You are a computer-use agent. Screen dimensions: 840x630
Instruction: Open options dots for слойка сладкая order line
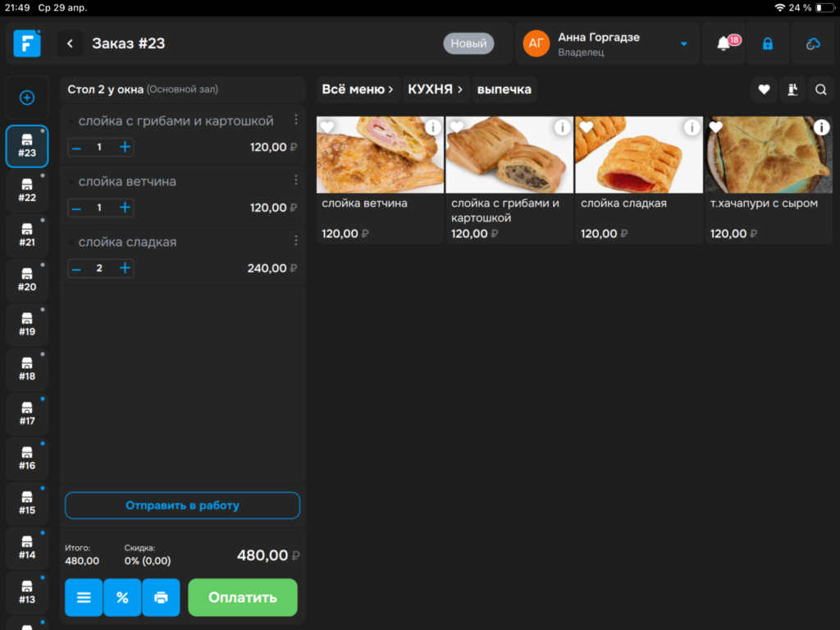pyautogui.click(x=295, y=241)
